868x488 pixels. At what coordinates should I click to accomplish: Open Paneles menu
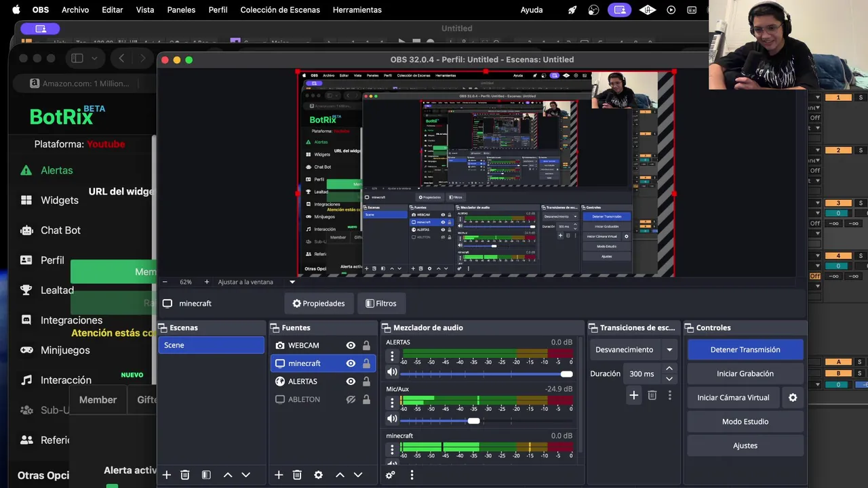point(181,10)
